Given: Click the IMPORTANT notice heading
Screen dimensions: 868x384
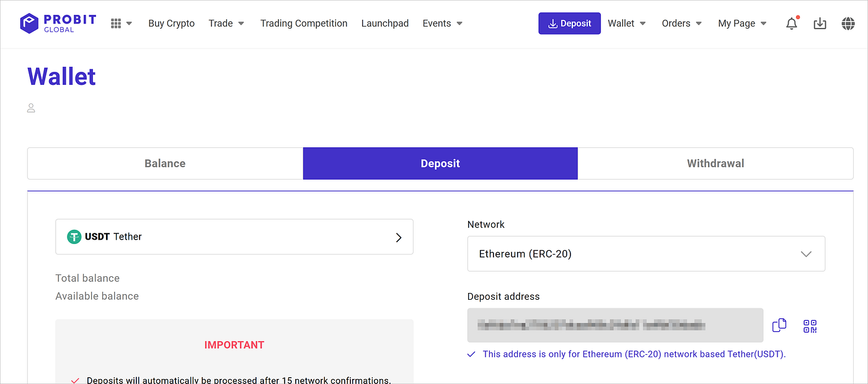Looking at the screenshot, I should pos(234,345).
